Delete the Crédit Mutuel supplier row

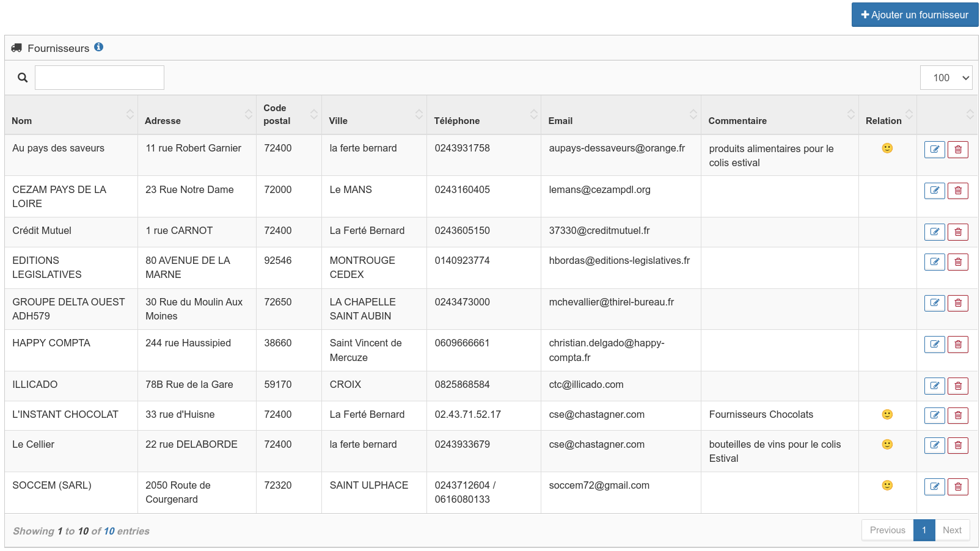(x=957, y=232)
